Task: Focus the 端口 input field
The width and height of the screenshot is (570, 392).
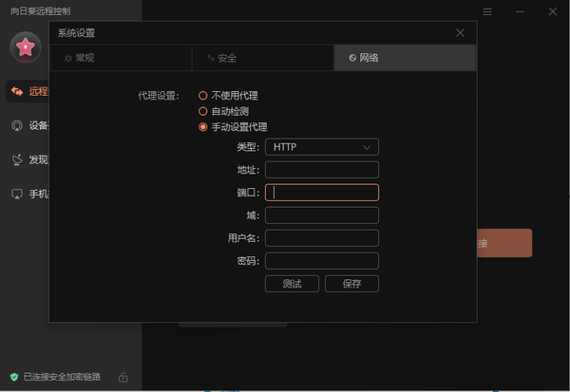Action: (x=322, y=193)
